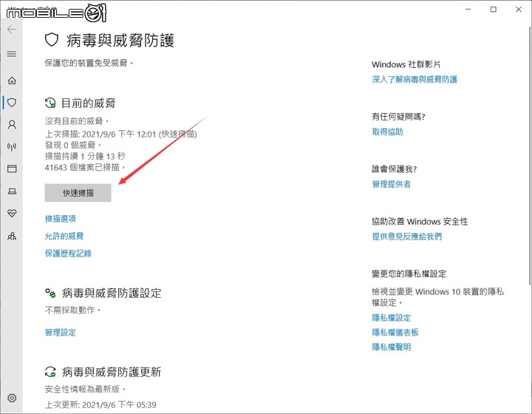Click the text 發現 0 個威脅。
The height and width of the screenshot is (414, 532).
[x=73, y=145]
